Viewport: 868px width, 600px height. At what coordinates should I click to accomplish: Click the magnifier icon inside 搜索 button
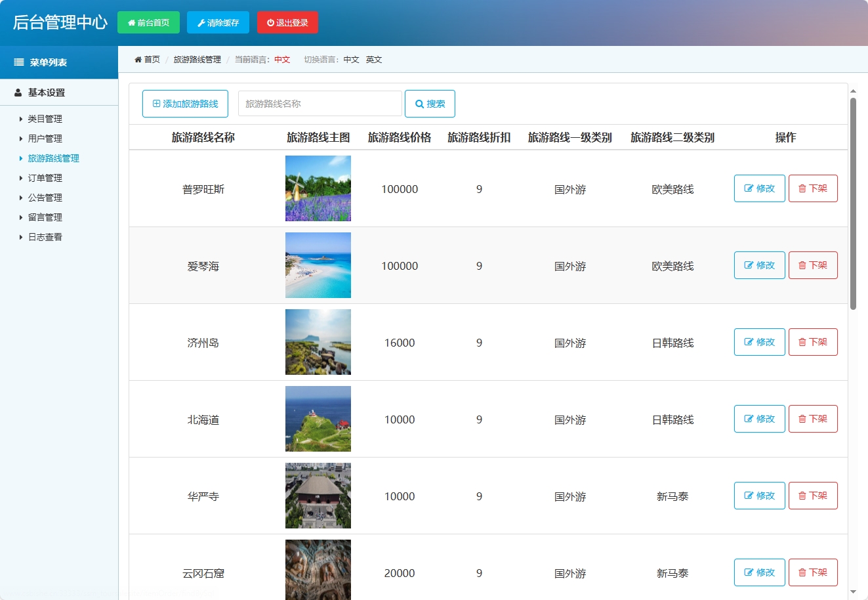(x=418, y=103)
